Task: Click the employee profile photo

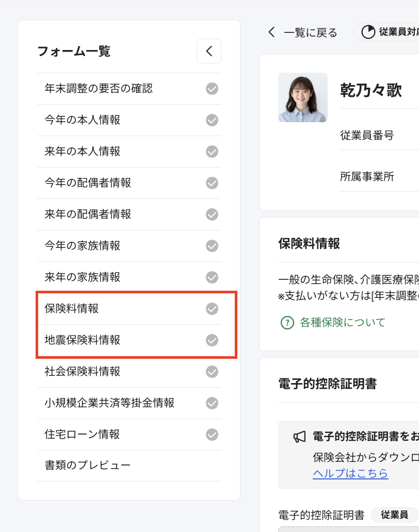Action: coord(302,97)
